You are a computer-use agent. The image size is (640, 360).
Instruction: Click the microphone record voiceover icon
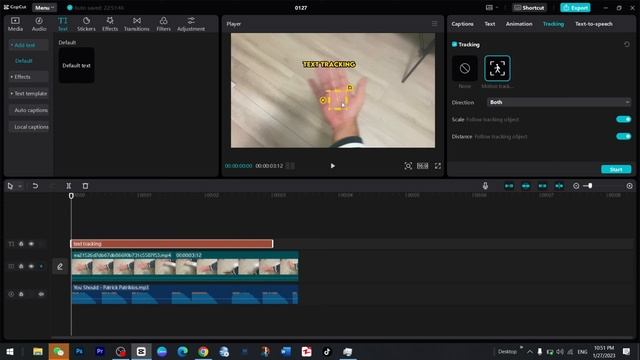[x=485, y=186]
